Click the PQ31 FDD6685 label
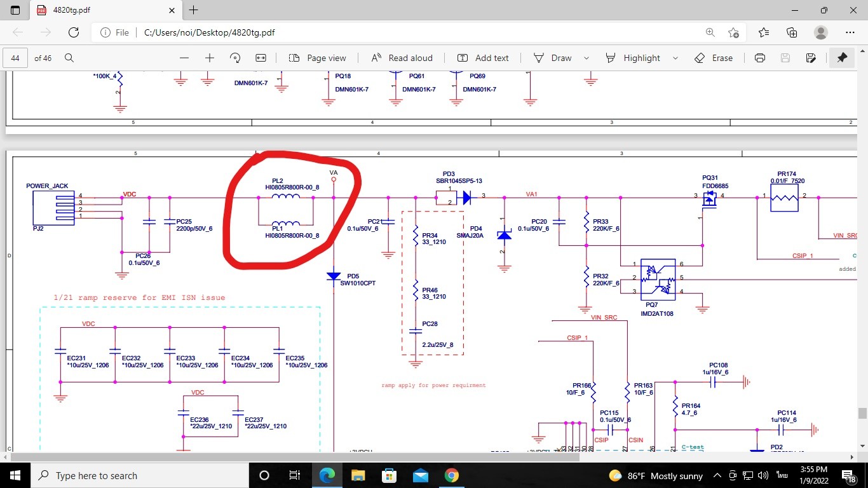This screenshot has width=868, height=488. [715, 182]
